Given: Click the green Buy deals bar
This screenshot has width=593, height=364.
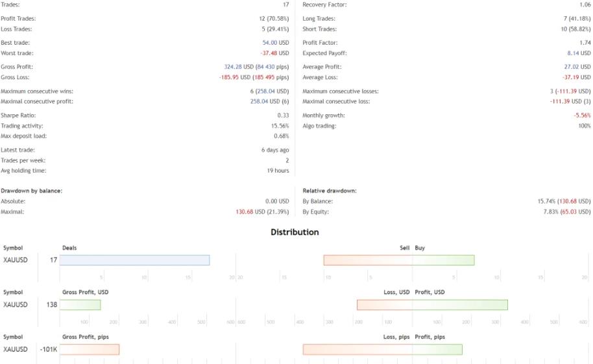Looking at the screenshot, I should [443, 260].
